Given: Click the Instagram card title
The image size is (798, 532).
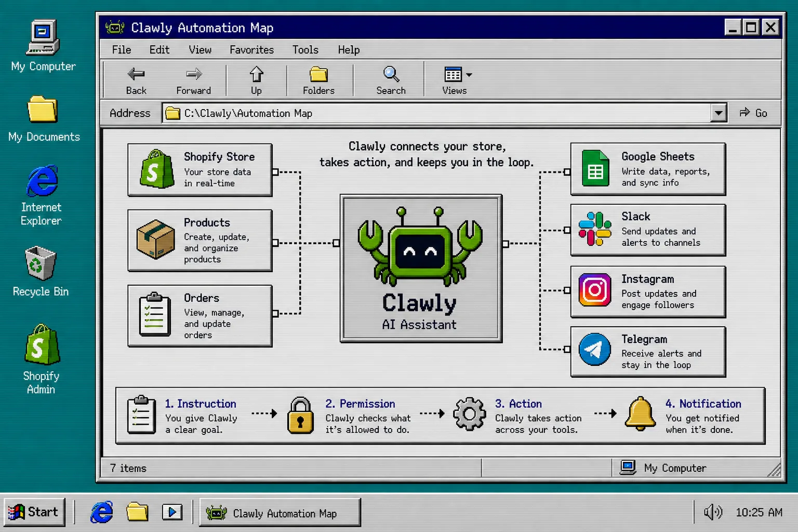Looking at the screenshot, I should (648, 279).
